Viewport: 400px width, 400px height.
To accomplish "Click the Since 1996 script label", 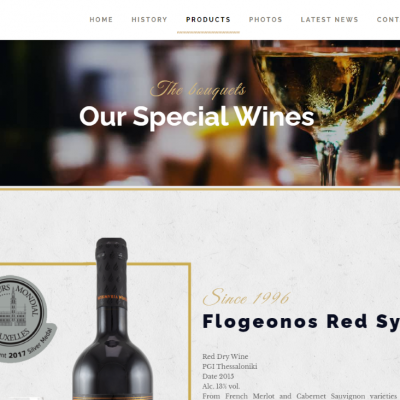I will click(246, 297).
